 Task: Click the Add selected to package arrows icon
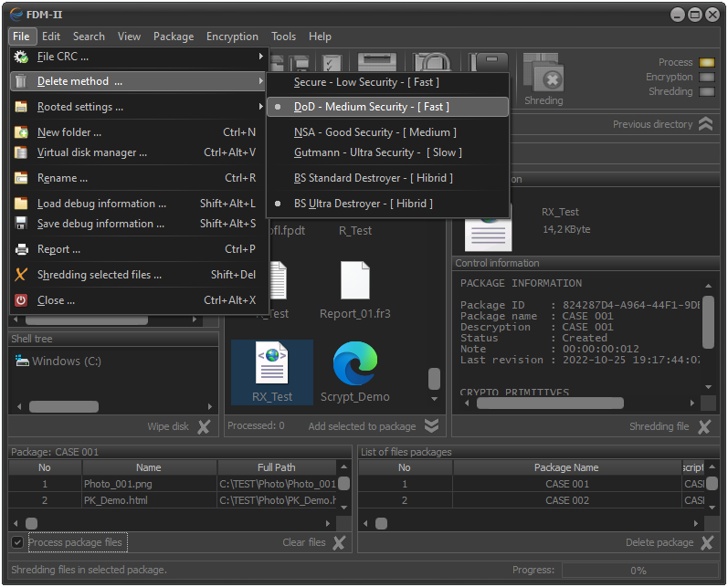pos(432,426)
